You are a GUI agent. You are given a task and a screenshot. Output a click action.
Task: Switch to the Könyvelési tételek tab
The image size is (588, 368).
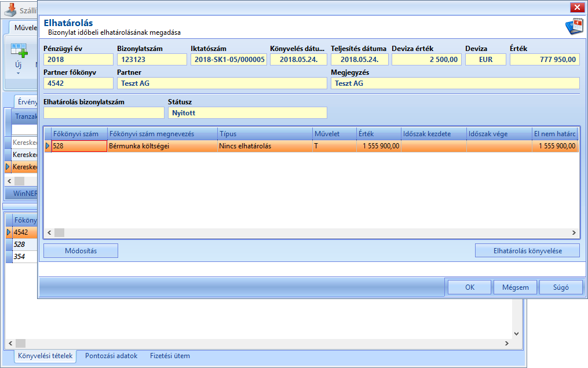click(45, 356)
